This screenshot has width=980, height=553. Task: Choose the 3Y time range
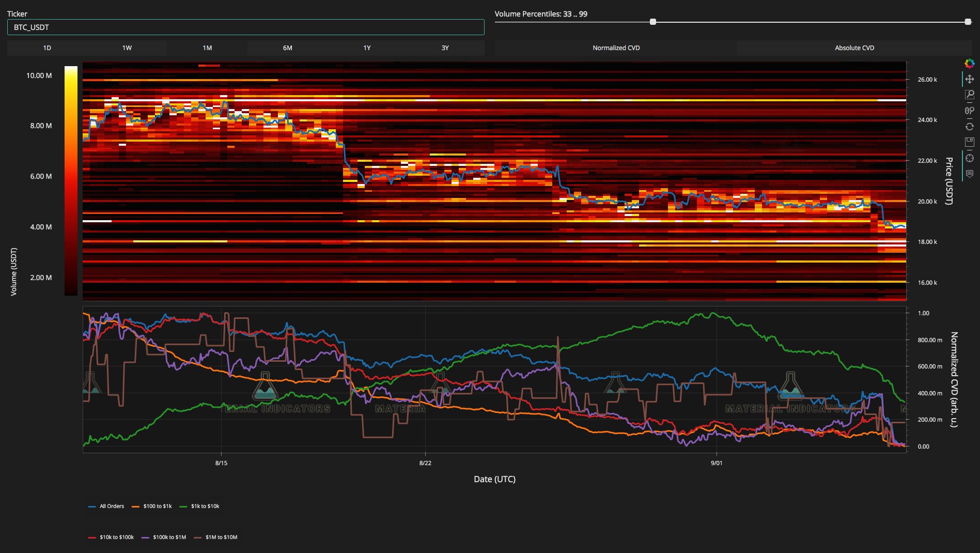pos(445,48)
